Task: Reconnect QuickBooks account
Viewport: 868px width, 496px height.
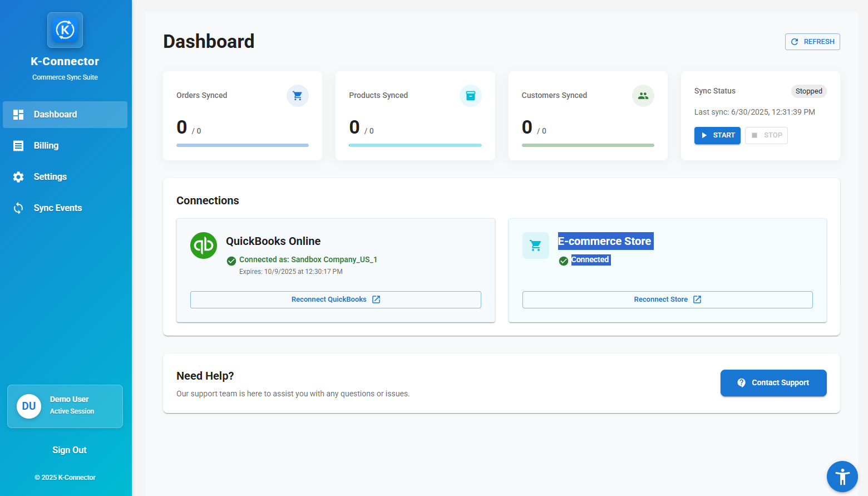Action: tap(336, 299)
